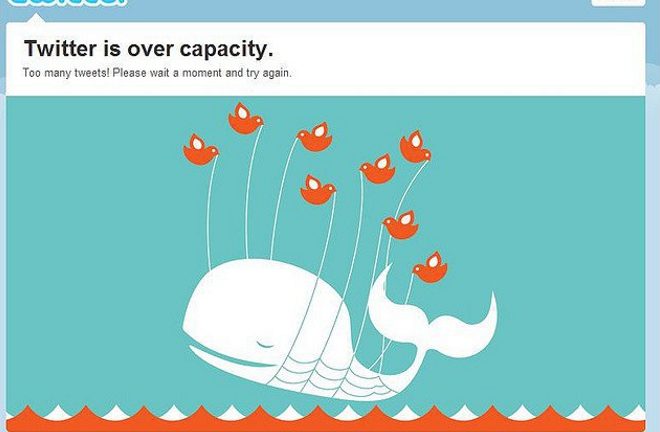Click the central orange bird below the others
The image size is (660, 432).
pos(318,190)
